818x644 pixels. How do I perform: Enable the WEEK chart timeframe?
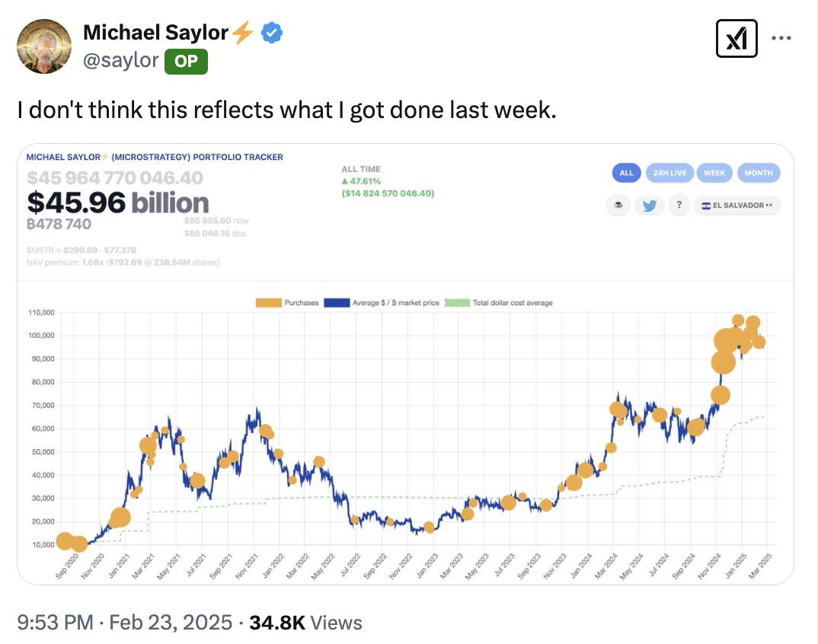[x=714, y=173]
